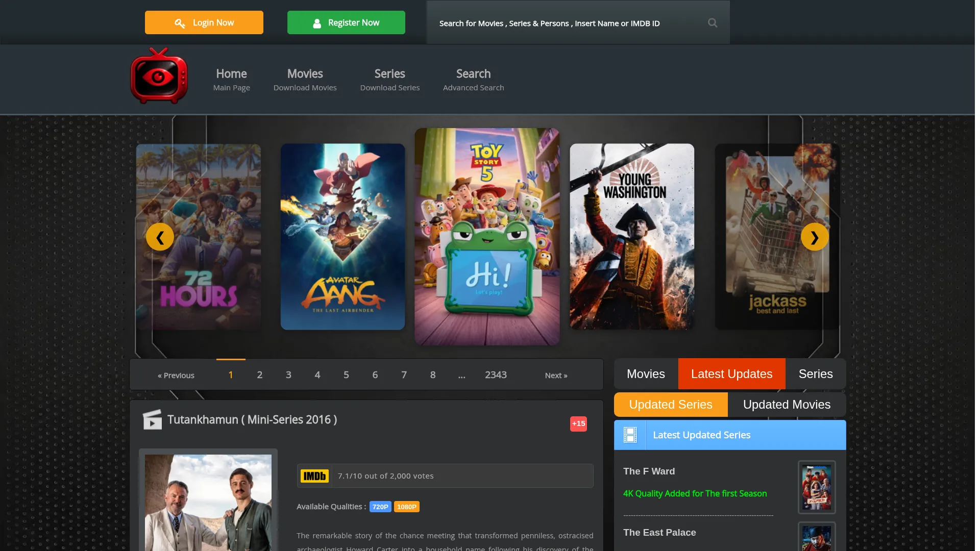The image size is (980, 551).
Task: Open The East Palace poster thumbnail
Action: (817, 537)
